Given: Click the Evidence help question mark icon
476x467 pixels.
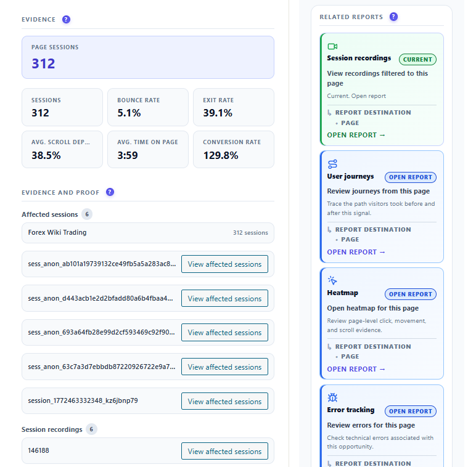Looking at the screenshot, I should (66, 20).
